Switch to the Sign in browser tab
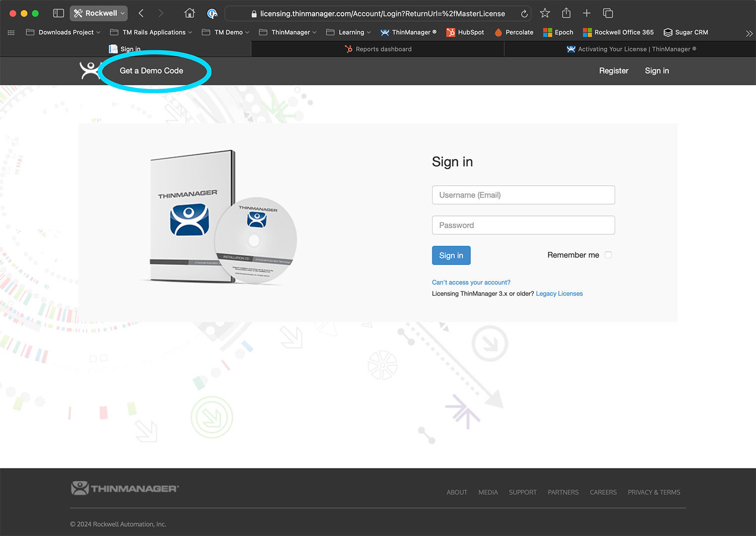Viewport: 756px width, 536px height. tap(126, 49)
